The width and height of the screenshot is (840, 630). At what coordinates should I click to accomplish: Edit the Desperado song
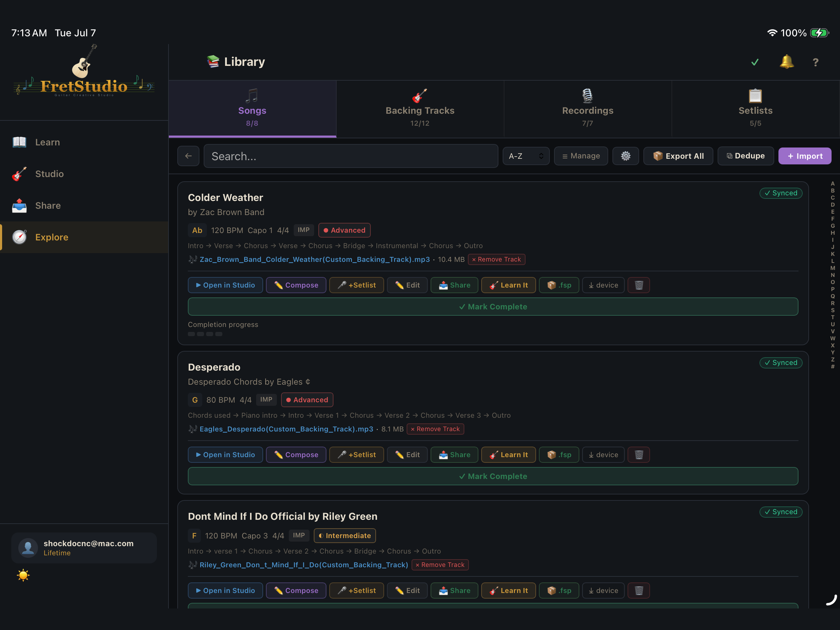click(407, 454)
